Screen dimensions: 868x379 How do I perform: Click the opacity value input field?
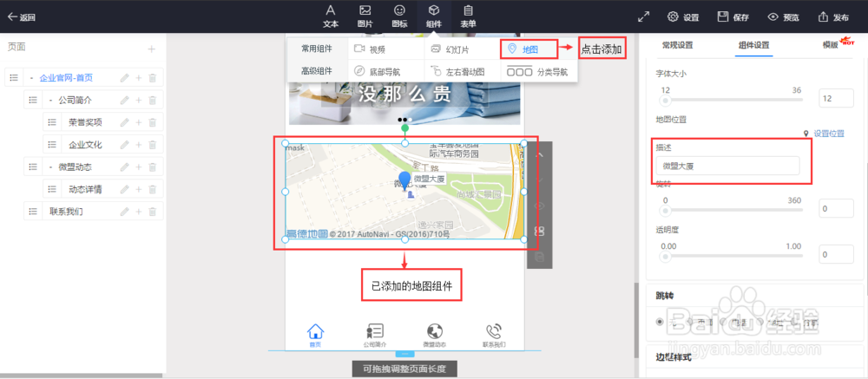pos(836,254)
